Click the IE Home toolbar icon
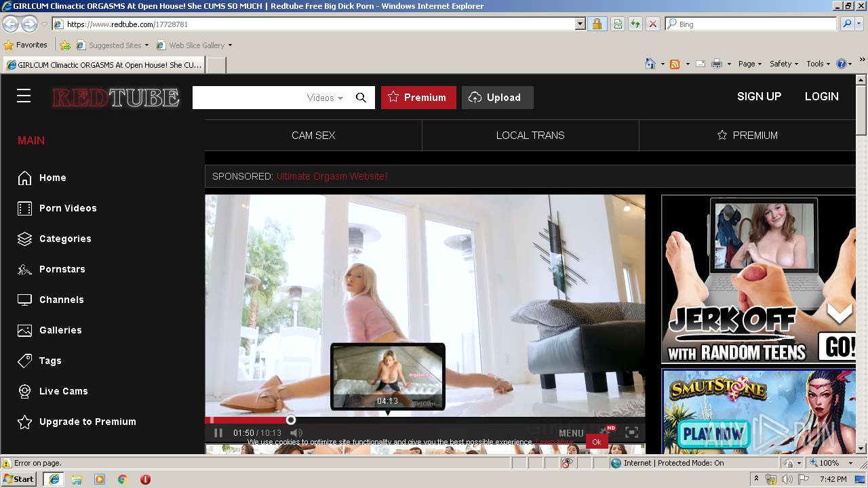The image size is (868, 488). point(650,64)
